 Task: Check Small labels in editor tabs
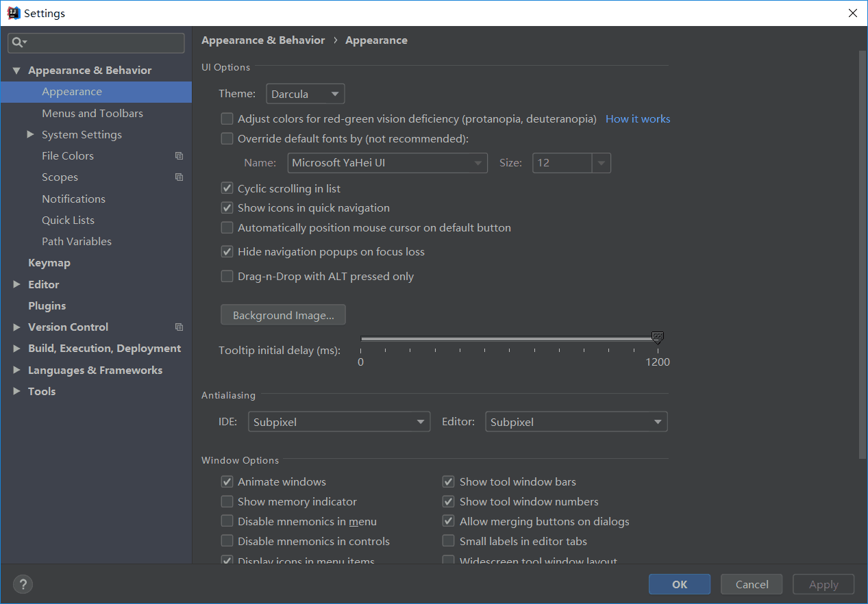pyautogui.click(x=448, y=540)
